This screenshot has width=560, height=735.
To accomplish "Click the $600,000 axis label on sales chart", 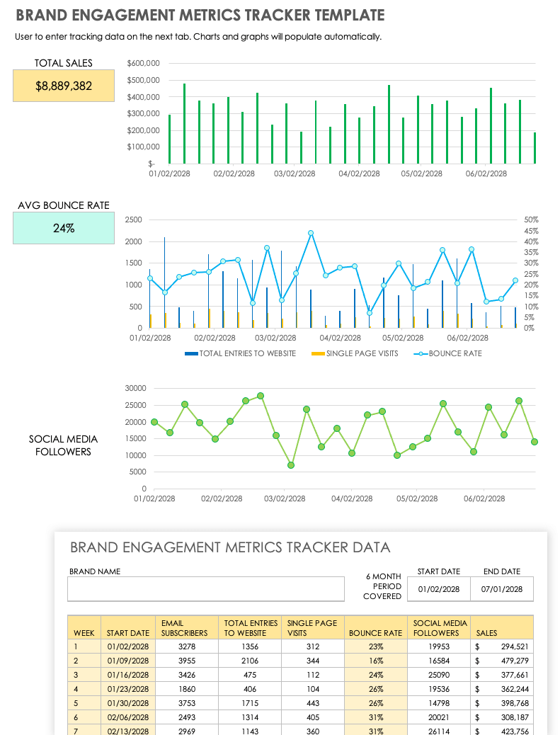I will [x=144, y=63].
